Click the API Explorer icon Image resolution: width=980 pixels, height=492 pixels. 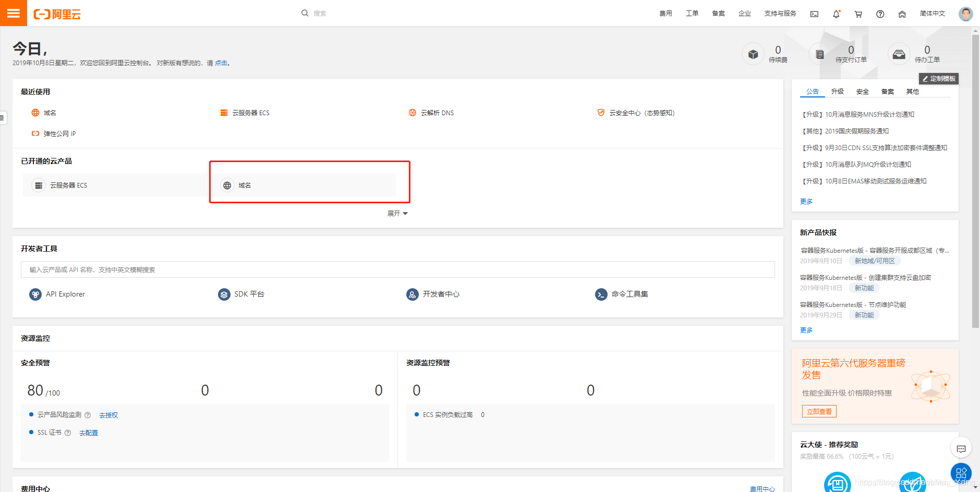(x=35, y=294)
